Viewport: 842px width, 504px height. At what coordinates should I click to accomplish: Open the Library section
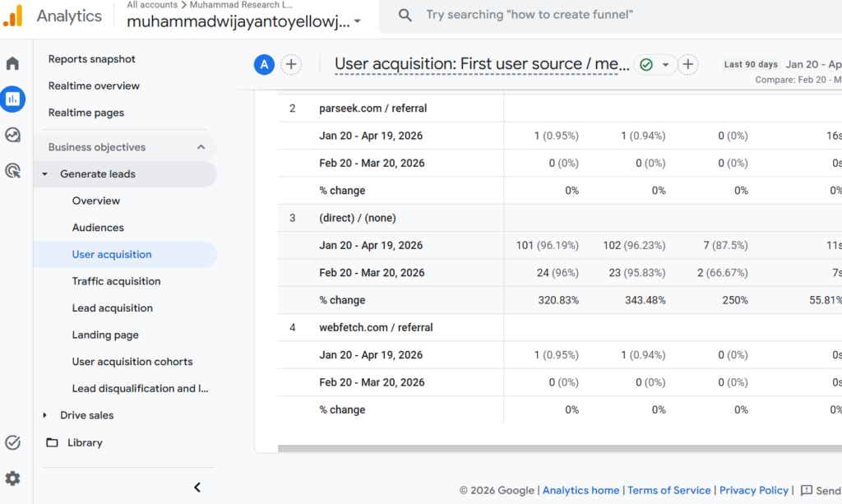point(85,442)
